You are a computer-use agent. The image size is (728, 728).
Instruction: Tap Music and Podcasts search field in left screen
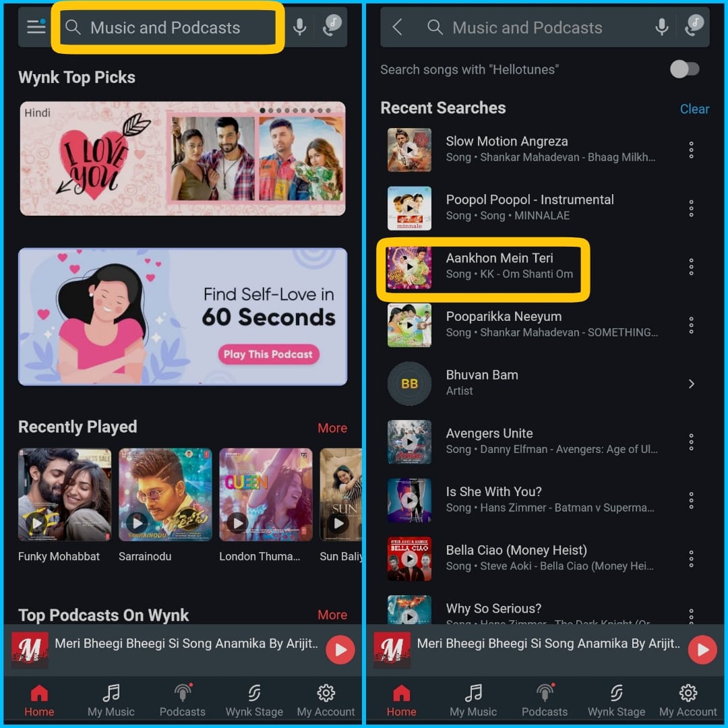click(x=167, y=28)
